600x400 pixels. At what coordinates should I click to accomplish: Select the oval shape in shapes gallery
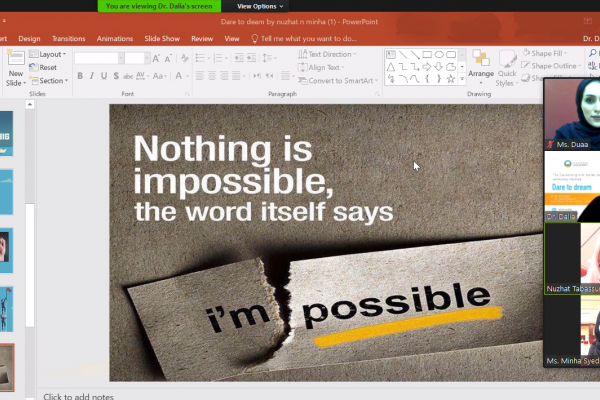(x=438, y=54)
